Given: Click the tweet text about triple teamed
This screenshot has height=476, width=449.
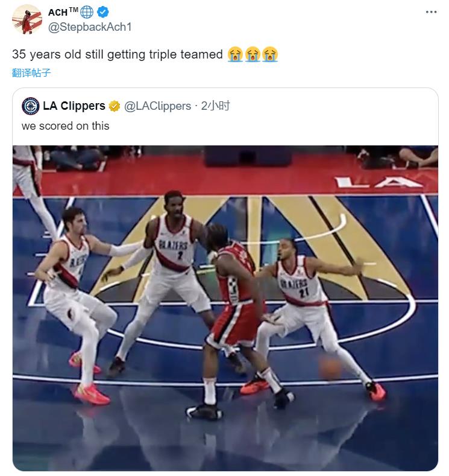Looking at the screenshot, I should [118, 55].
